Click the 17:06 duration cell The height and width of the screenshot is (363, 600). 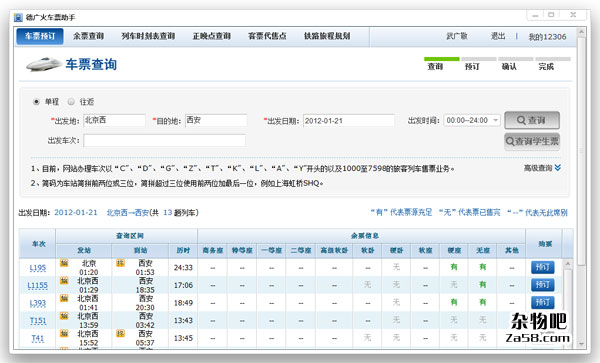pos(183,285)
